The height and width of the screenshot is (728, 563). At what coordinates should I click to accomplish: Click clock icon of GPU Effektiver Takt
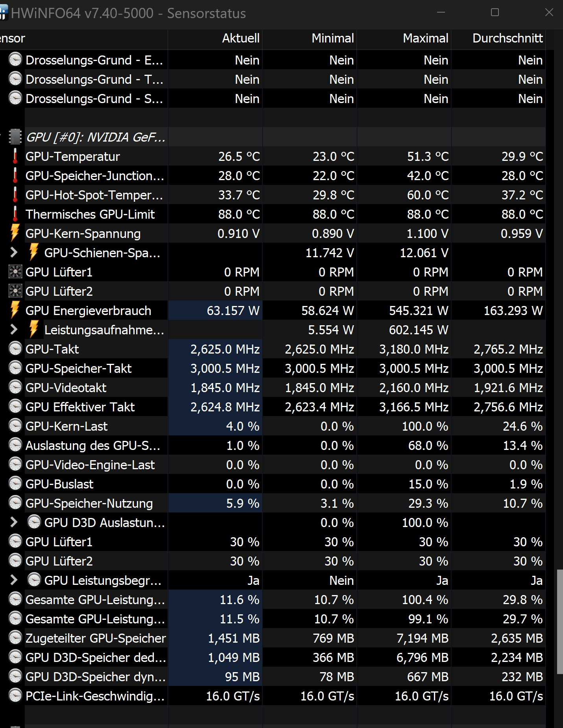pos(15,407)
